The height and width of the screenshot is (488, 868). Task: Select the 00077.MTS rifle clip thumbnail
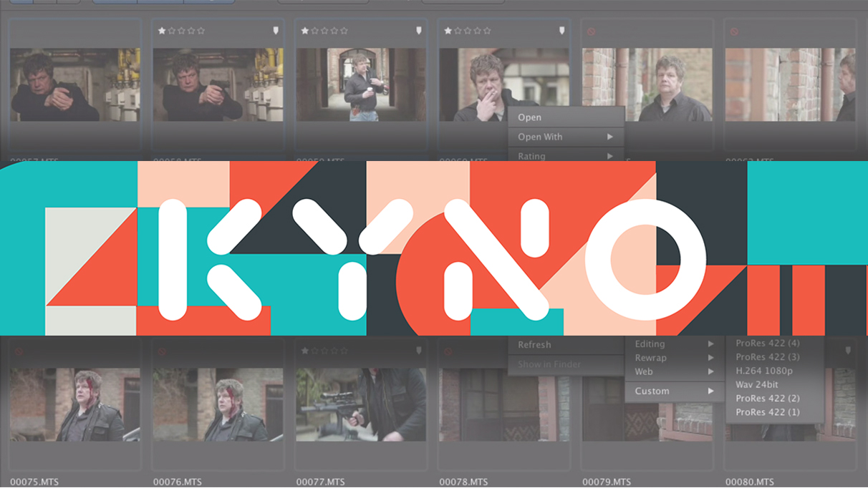[361, 405]
